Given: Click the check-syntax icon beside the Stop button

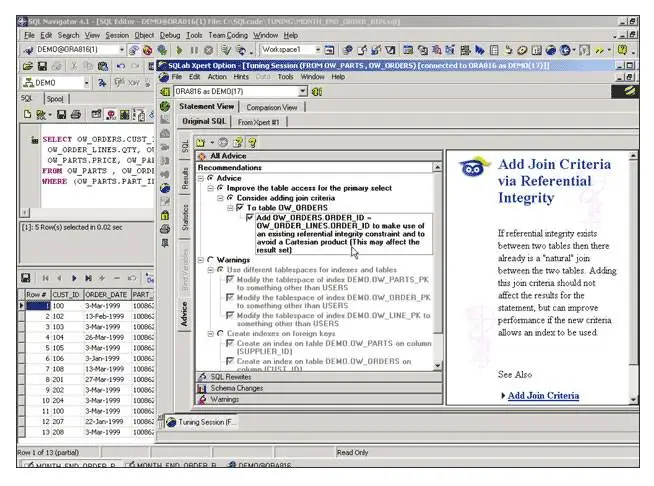Looking at the screenshot, I should (226, 50).
